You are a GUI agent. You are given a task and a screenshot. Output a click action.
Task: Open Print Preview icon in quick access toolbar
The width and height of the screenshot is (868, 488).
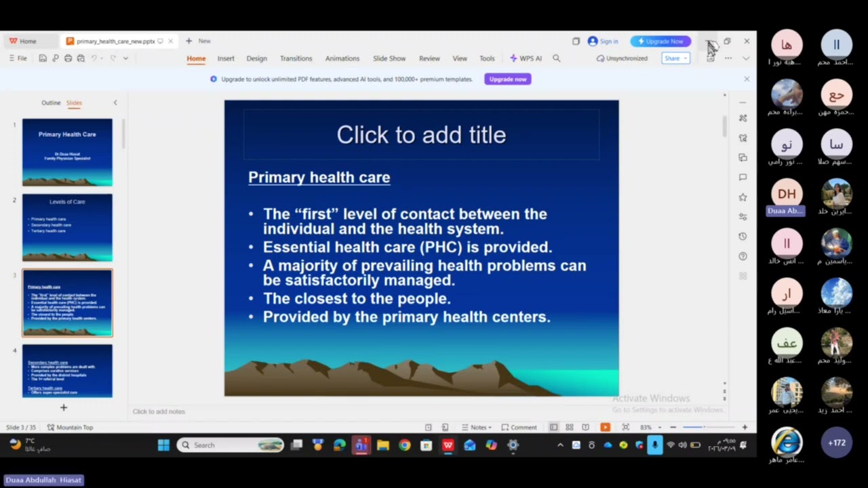point(81,58)
